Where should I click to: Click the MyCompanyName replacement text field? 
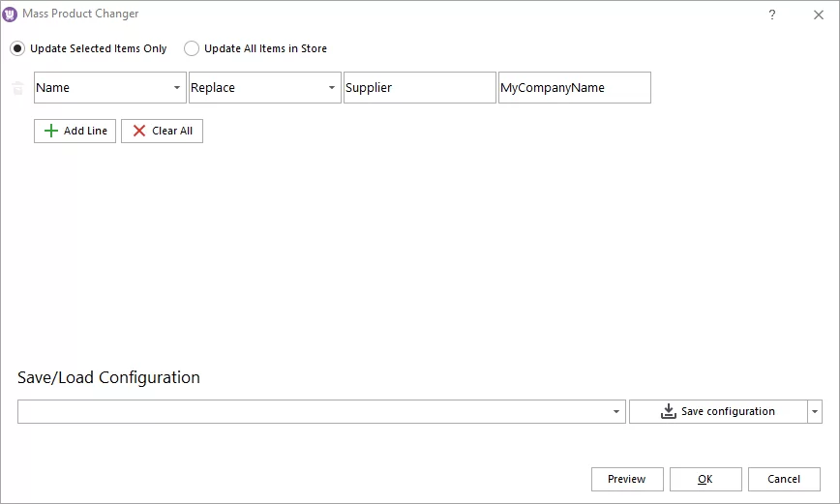[574, 88]
